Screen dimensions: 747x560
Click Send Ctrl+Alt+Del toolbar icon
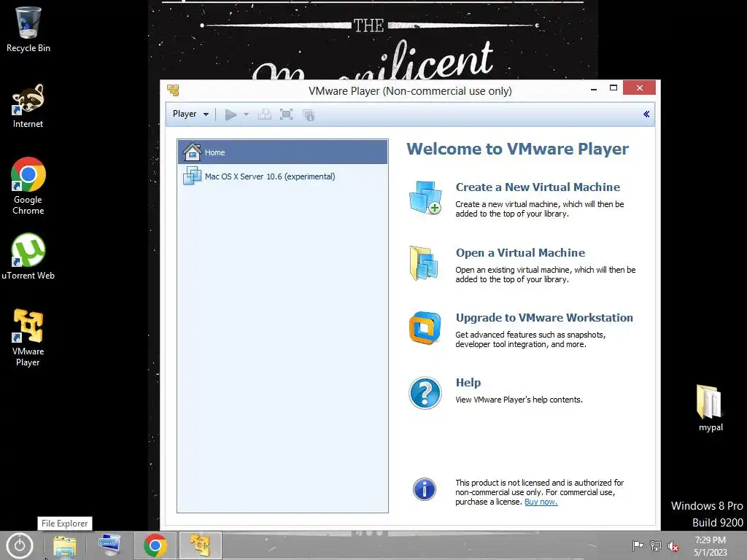point(264,114)
